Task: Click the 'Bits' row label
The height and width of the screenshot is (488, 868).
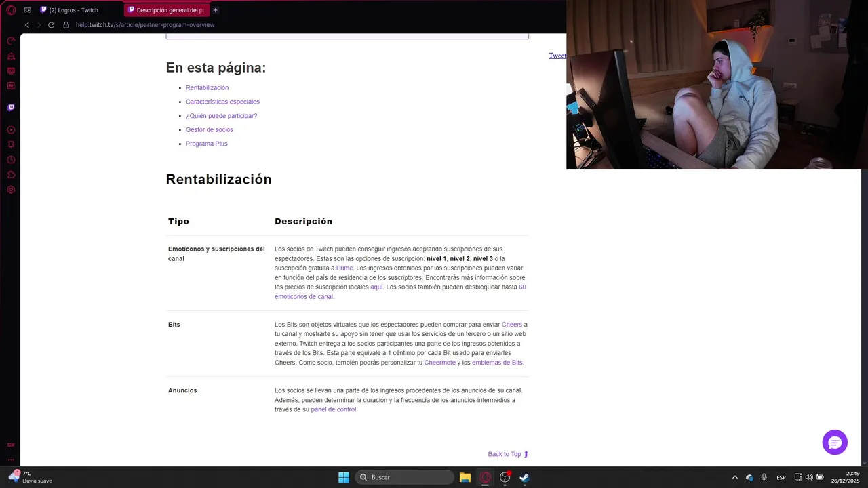Action: (x=174, y=325)
